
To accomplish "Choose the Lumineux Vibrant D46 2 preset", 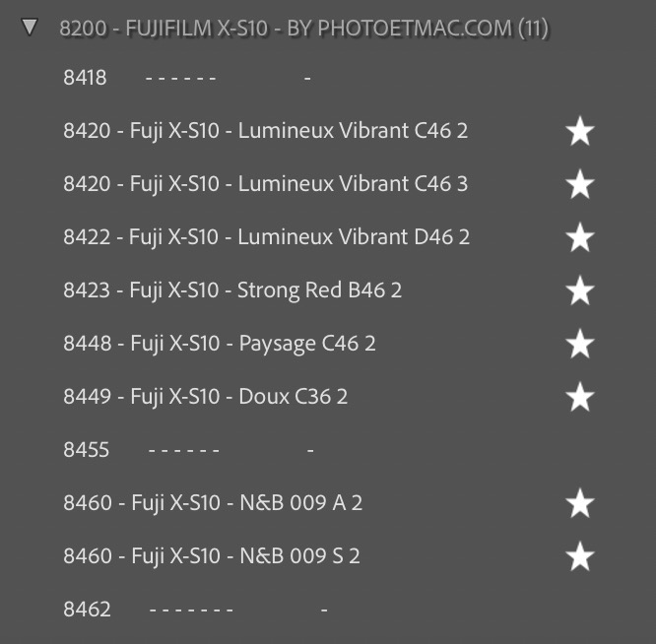I will [266, 237].
